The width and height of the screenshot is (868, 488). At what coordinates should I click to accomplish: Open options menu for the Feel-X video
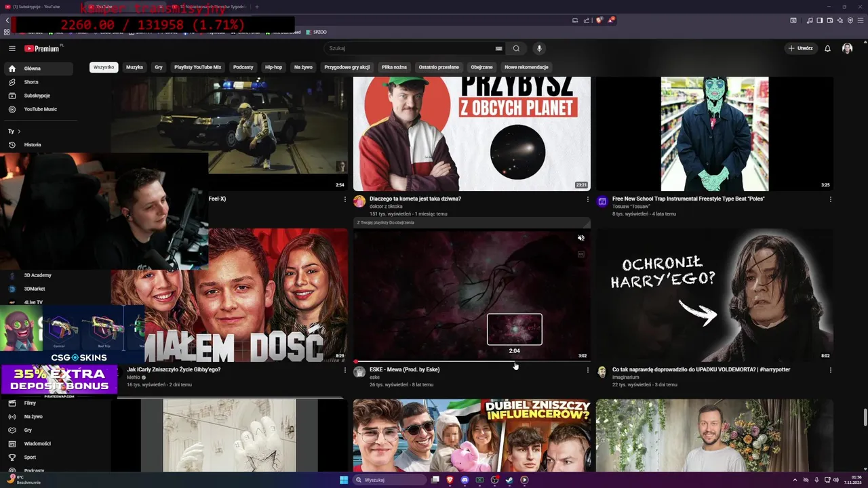[x=345, y=199]
